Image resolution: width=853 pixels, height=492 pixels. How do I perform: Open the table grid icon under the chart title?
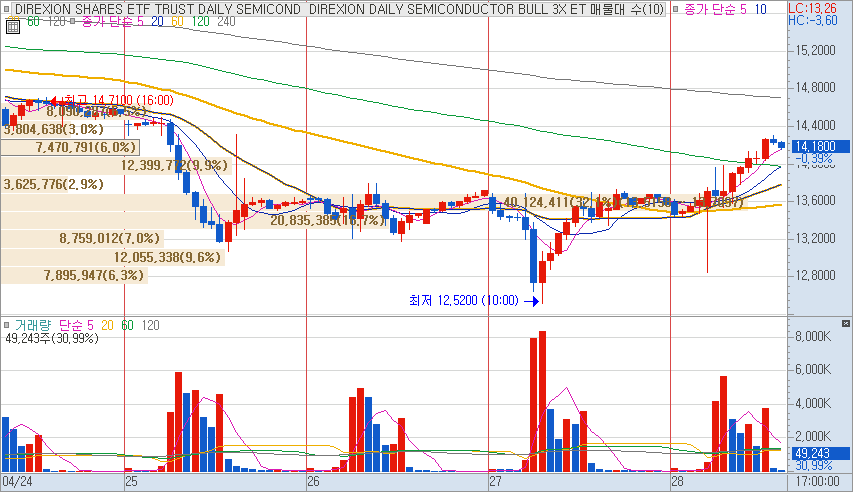pyautogui.click(x=13, y=27)
